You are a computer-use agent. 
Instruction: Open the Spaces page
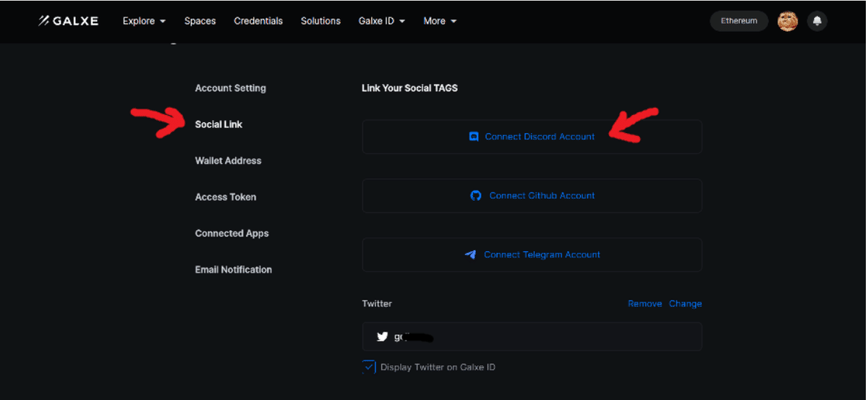[200, 21]
